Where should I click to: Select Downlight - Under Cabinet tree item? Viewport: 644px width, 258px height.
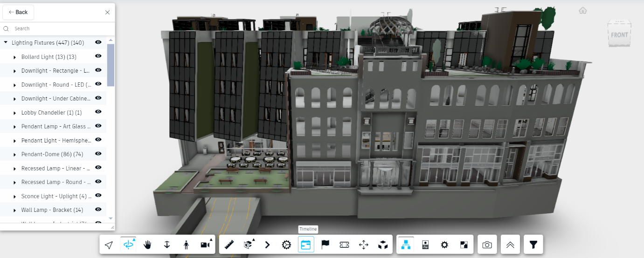coord(55,98)
